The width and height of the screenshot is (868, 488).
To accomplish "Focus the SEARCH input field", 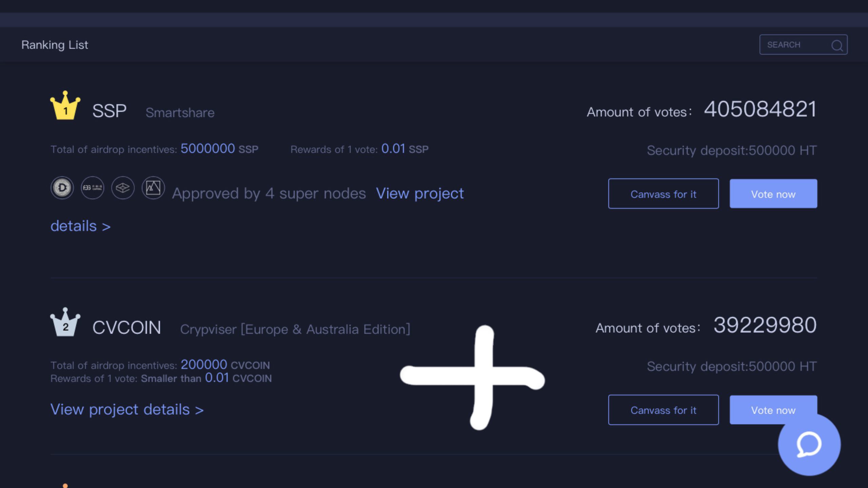I will click(x=803, y=44).
